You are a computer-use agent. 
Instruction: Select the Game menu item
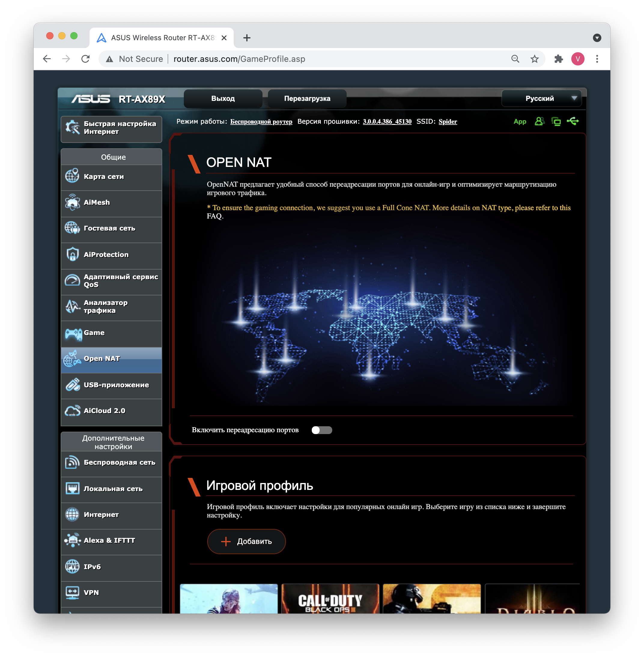pyautogui.click(x=111, y=333)
